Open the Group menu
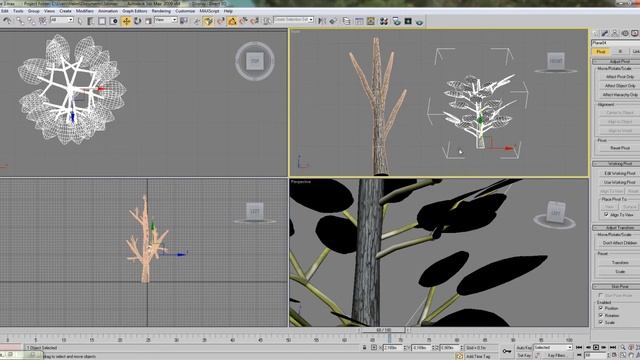Image resolution: width=640 pixels, height=360 pixels. point(33,11)
